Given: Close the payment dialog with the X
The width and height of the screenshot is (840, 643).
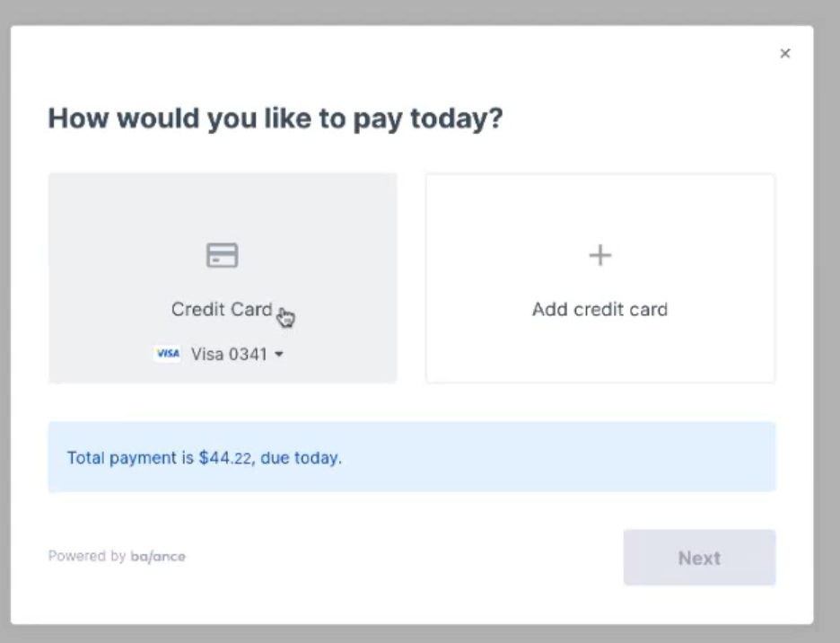Looking at the screenshot, I should [785, 54].
